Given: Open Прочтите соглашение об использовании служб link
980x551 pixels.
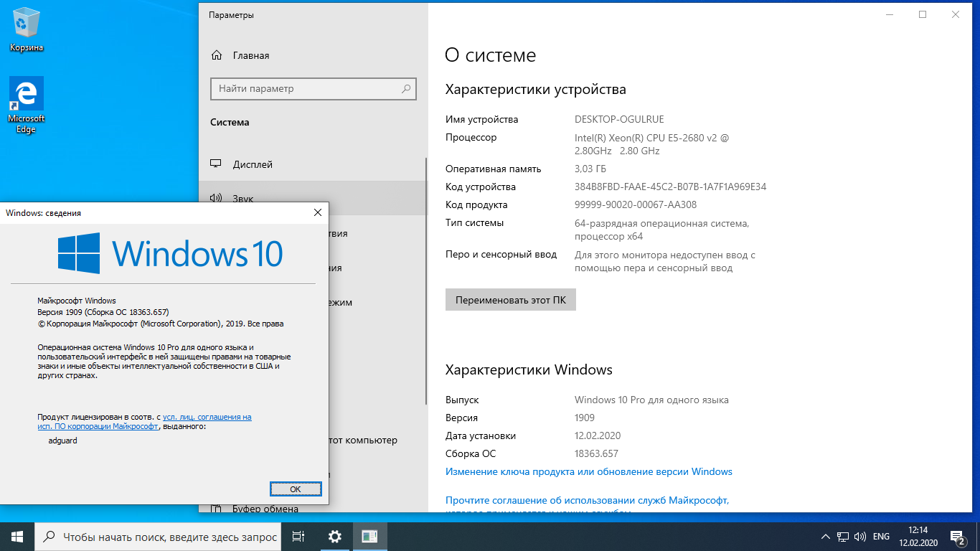Looking at the screenshot, I should coord(587,500).
